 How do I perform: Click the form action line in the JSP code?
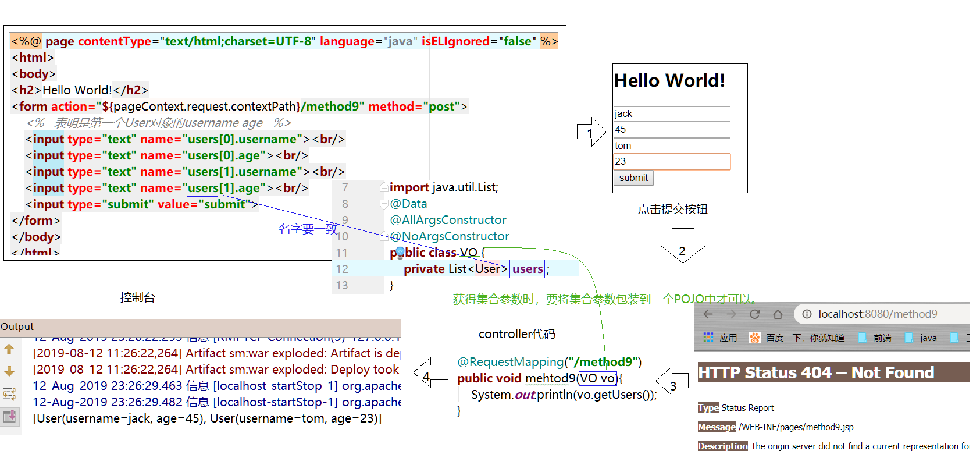[240, 107]
